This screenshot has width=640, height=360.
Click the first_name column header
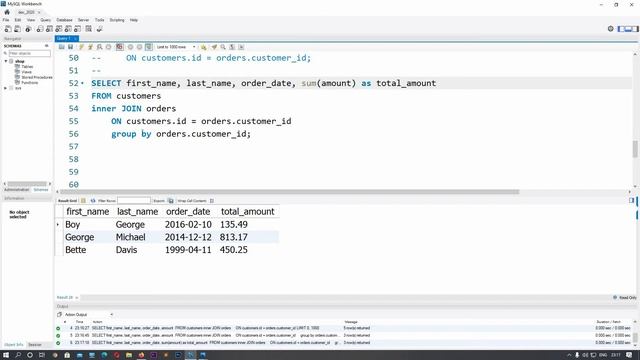pos(87,211)
